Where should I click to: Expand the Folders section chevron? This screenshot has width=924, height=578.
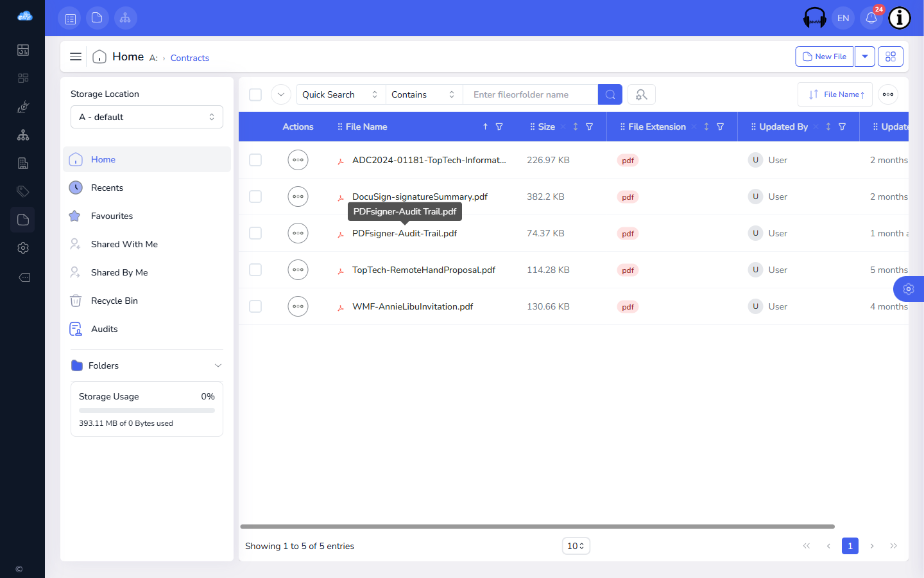click(218, 365)
